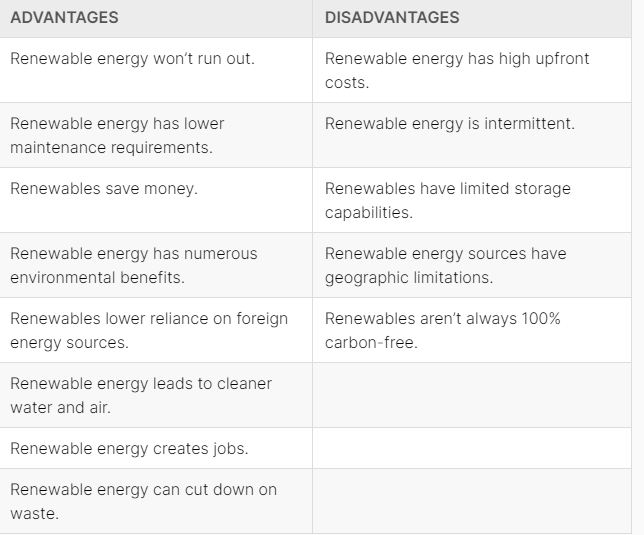Click the empty cell beside "creates jobs"
The height and width of the screenshot is (535, 644).
(x=477, y=448)
